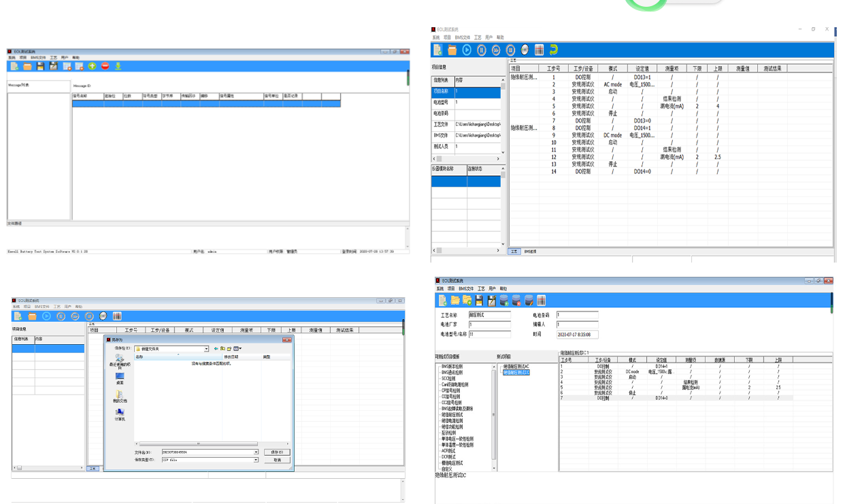Select DCR测试 in the test template tree

(448, 456)
